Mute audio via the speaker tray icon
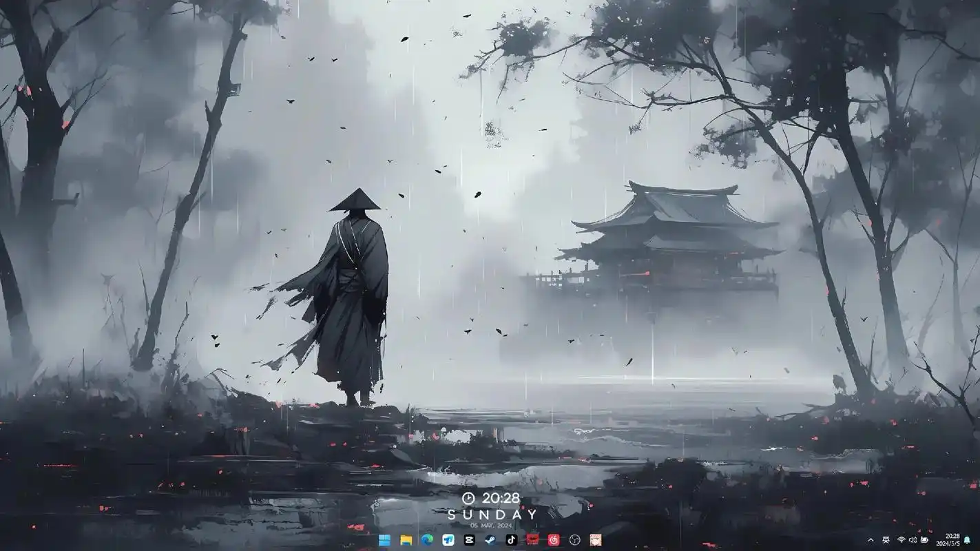 pos(913,541)
